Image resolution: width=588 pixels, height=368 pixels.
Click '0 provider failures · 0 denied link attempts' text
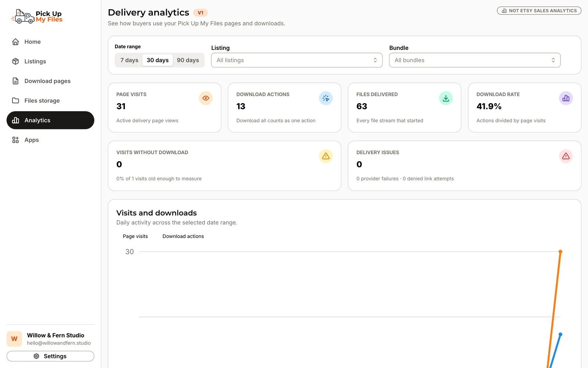click(x=405, y=178)
